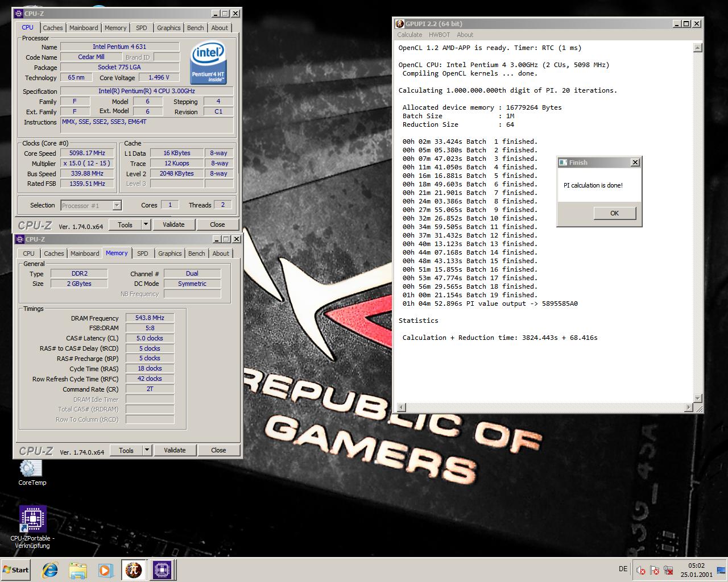Switch to Caches tab in top CPU-Z window
The height and width of the screenshot is (582, 728).
point(53,28)
